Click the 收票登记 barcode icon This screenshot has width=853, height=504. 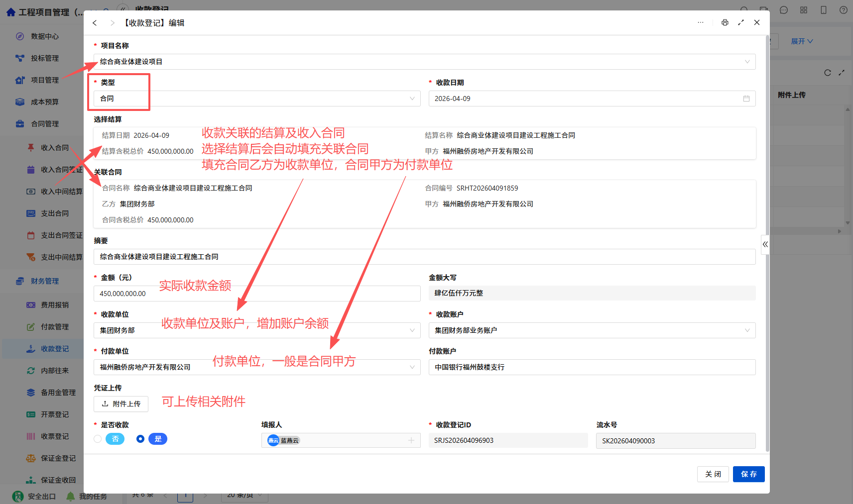point(31,436)
